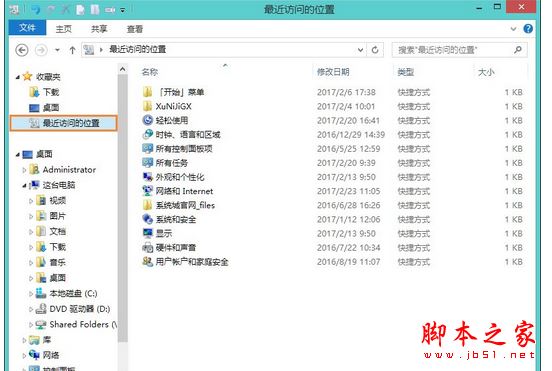Expand the 视频 folder node
Viewport: 552px width, 371px height.
tap(31, 201)
